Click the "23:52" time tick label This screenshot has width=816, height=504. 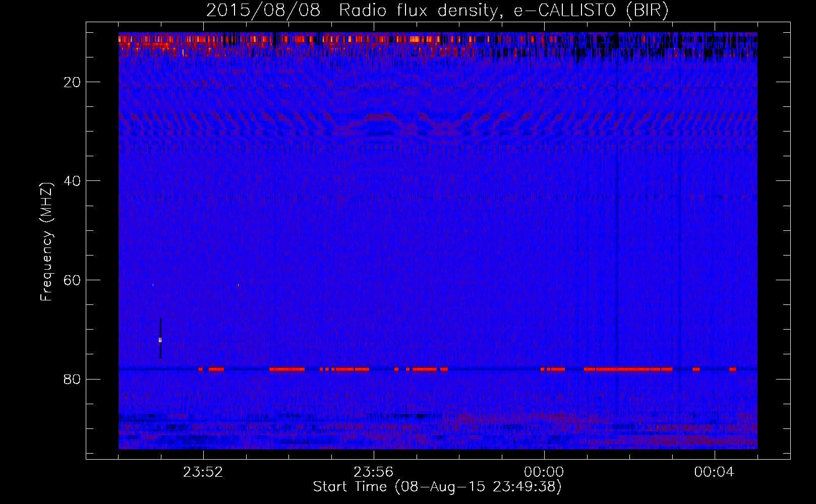click(203, 472)
